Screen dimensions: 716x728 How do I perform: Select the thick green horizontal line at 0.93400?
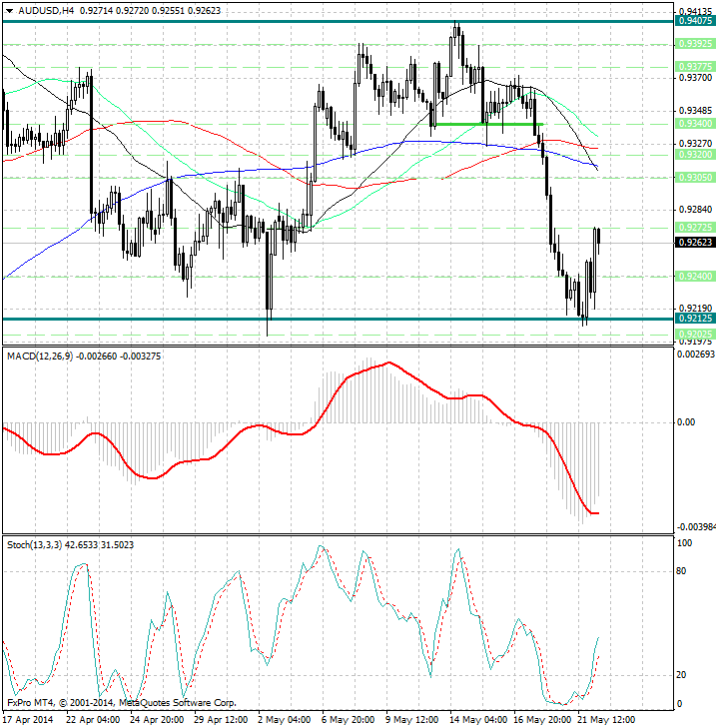(487, 125)
